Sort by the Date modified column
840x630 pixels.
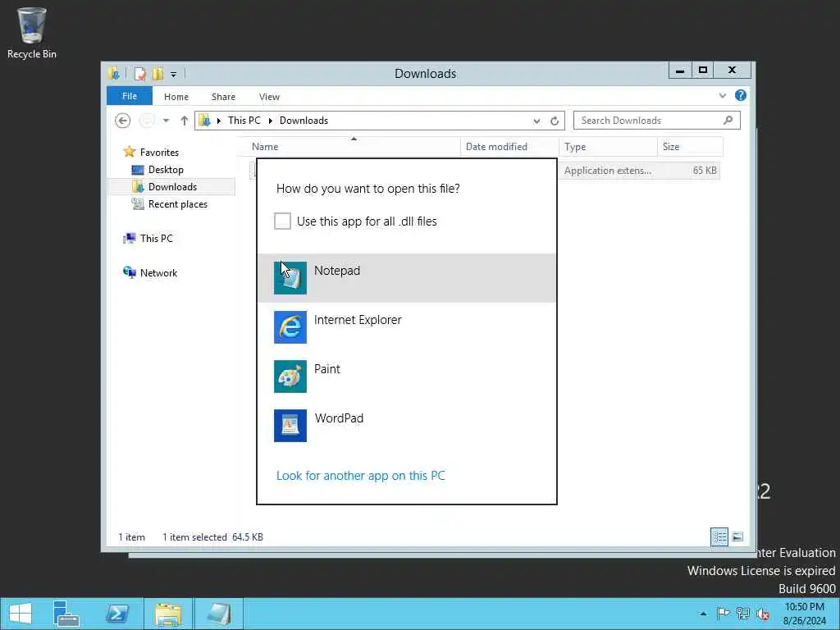[509, 147]
